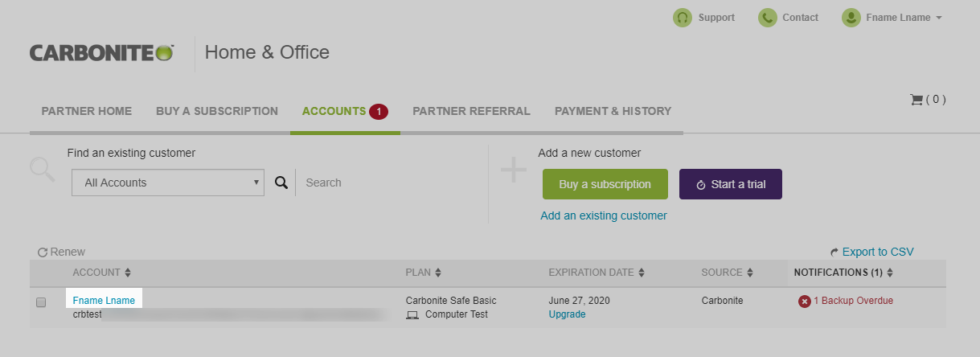The width and height of the screenshot is (980, 357).
Task: Go to the Partner Home tab
Action: [x=87, y=111]
